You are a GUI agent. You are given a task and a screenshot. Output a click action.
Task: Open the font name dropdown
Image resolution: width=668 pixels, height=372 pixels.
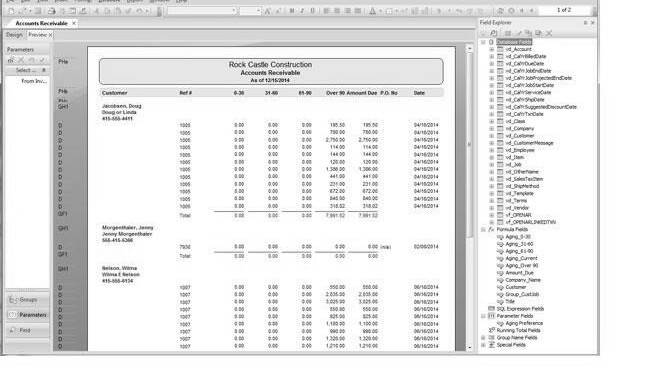[202, 11]
